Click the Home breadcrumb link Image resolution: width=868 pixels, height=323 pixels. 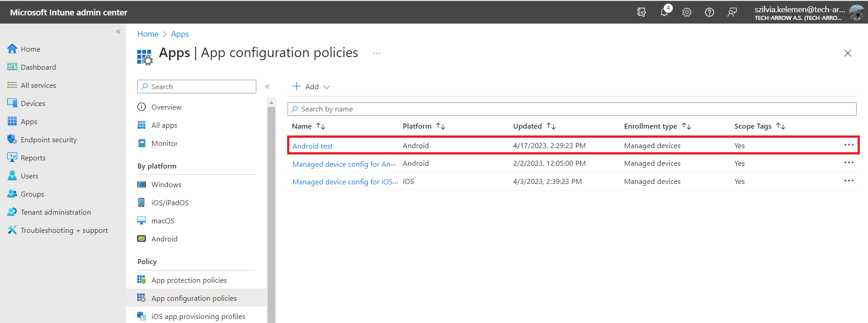tap(148, 34)
